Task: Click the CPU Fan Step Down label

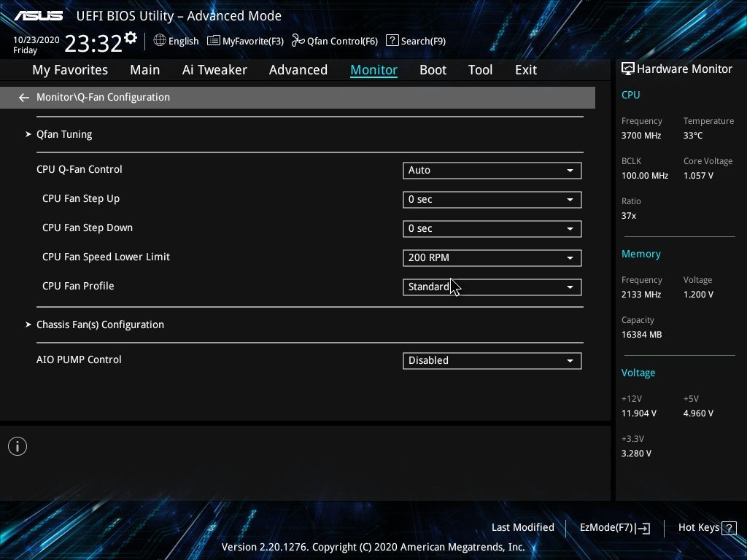Action: pyautogui.click(x=88, y=227)
